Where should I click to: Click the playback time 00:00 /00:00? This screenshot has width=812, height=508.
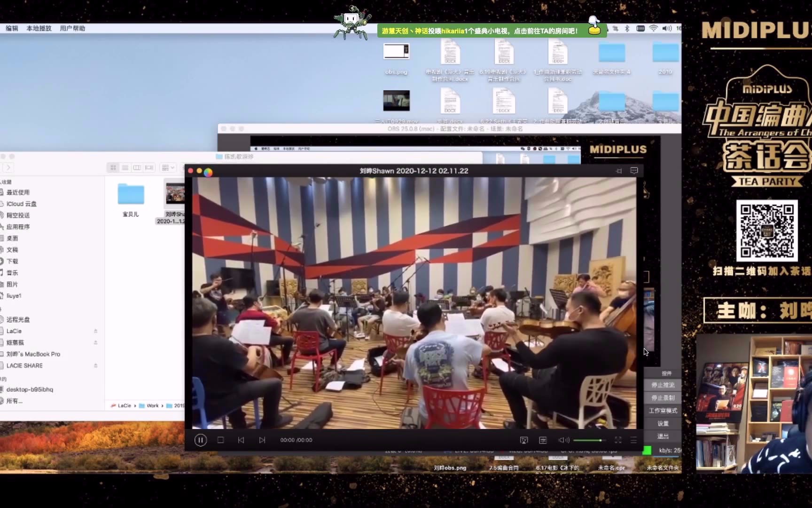tap(296, 440)
